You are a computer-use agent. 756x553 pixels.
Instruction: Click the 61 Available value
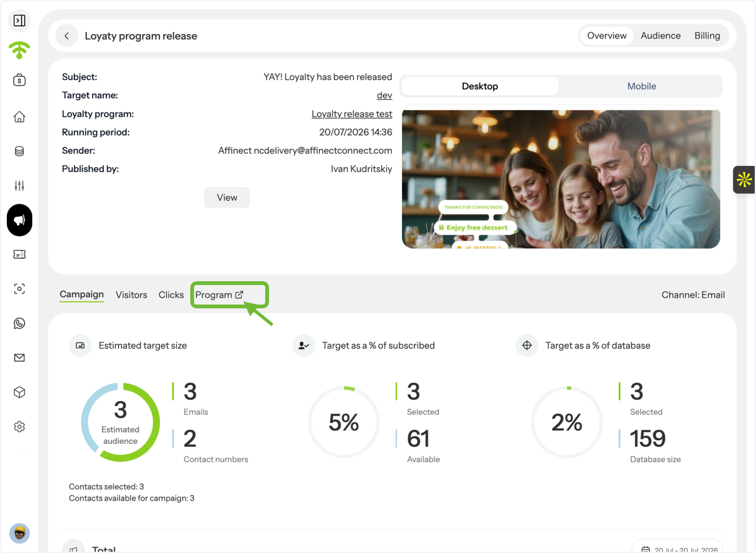click(418, 438)
